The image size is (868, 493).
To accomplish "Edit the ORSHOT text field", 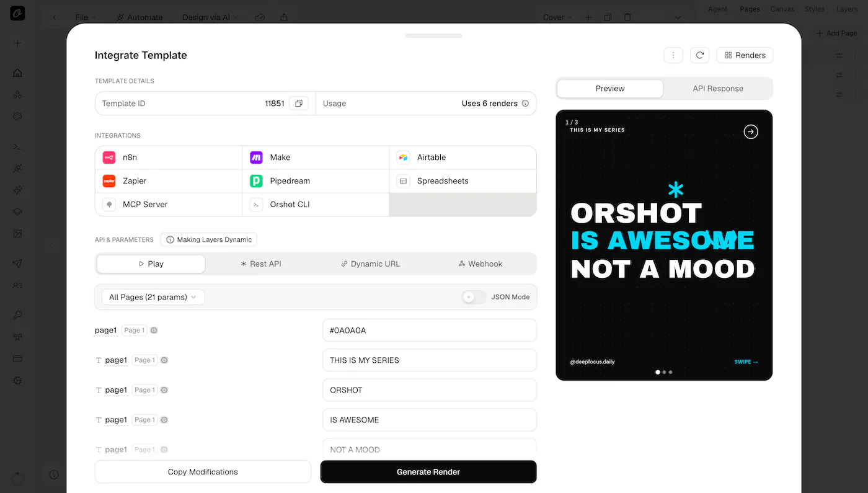I will pyautogui.click(x=430, y=390).
